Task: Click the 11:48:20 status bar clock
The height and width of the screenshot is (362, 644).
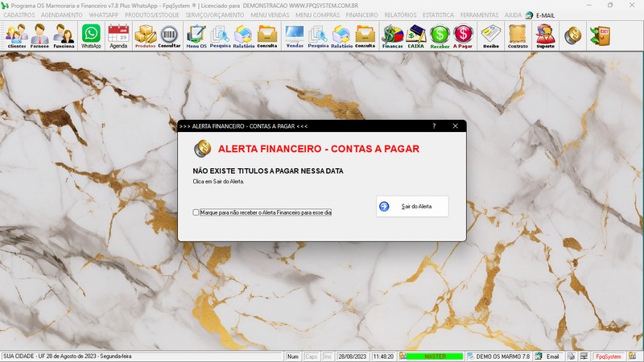Action: pos(383,356)
